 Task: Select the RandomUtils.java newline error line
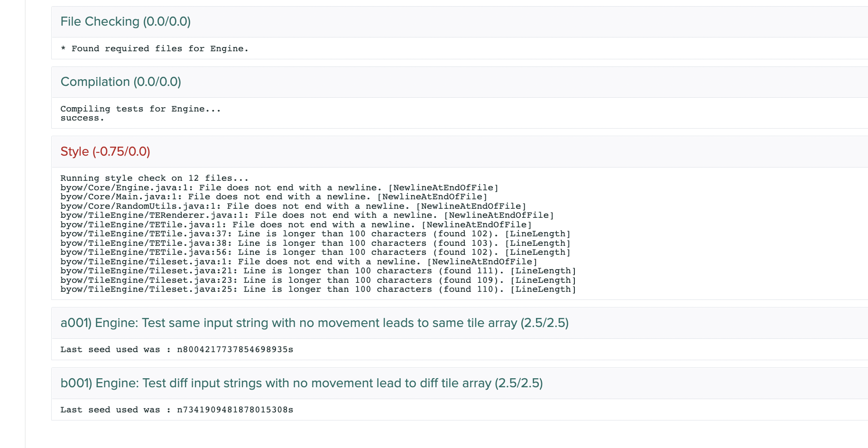(x=293, y=206)
